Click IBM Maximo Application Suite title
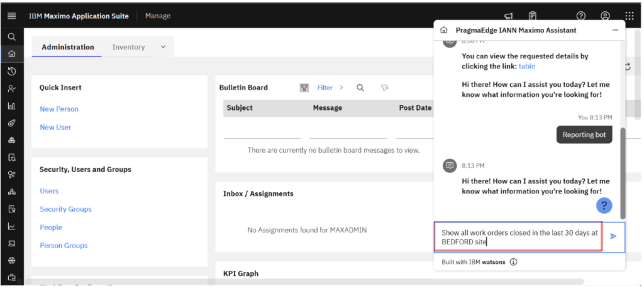Viewport: 644px width, 289px height. (x=79, y=16)
